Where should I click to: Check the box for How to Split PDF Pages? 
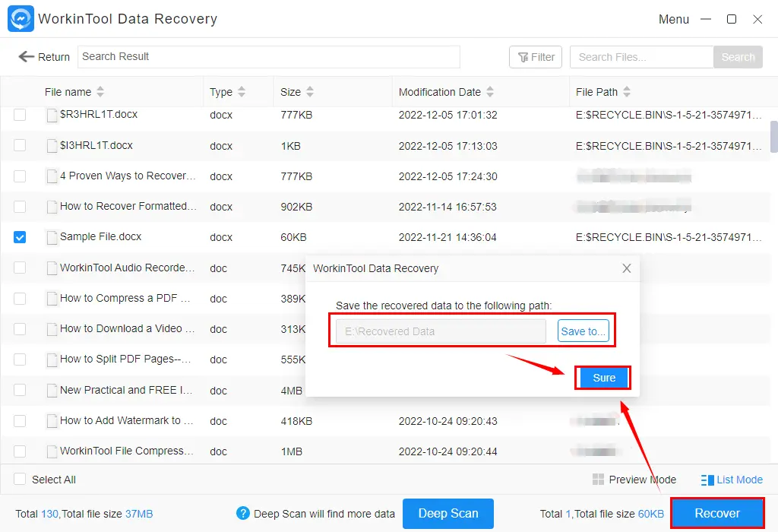pos(20,359)
